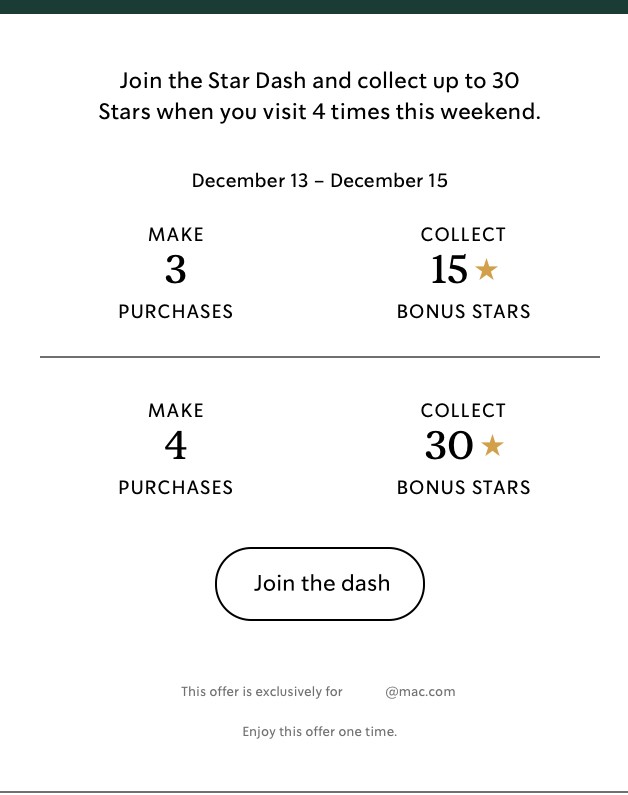Click the gold star beside 15

click(x=487, y=269)
